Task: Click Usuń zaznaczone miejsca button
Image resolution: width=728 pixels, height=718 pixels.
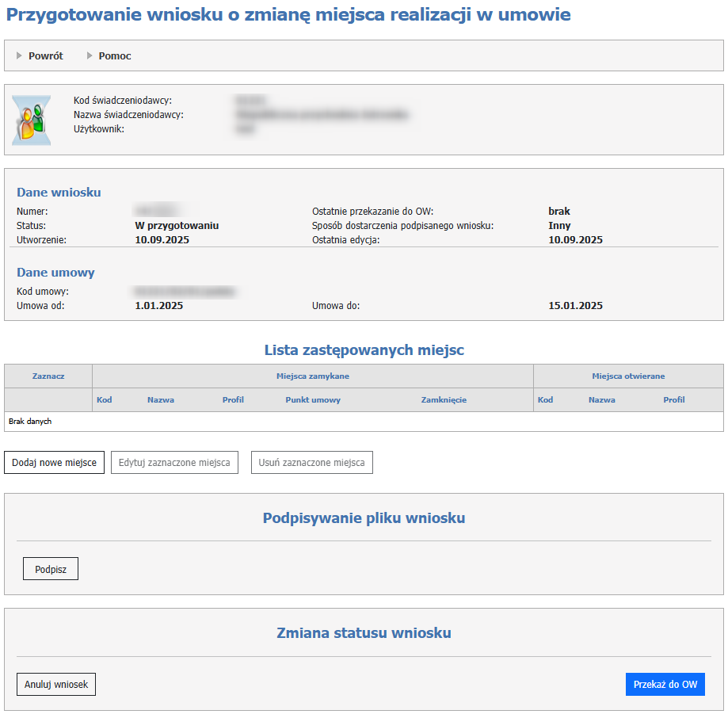Action: tap(311, 462)
